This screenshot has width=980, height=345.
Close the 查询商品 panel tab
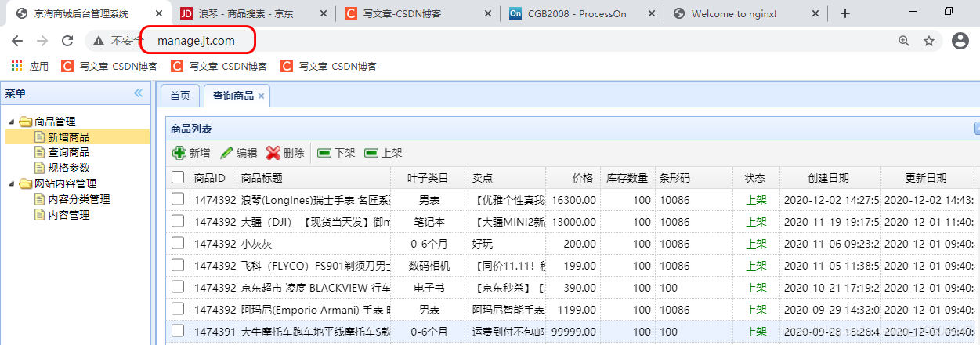(262, 96)
